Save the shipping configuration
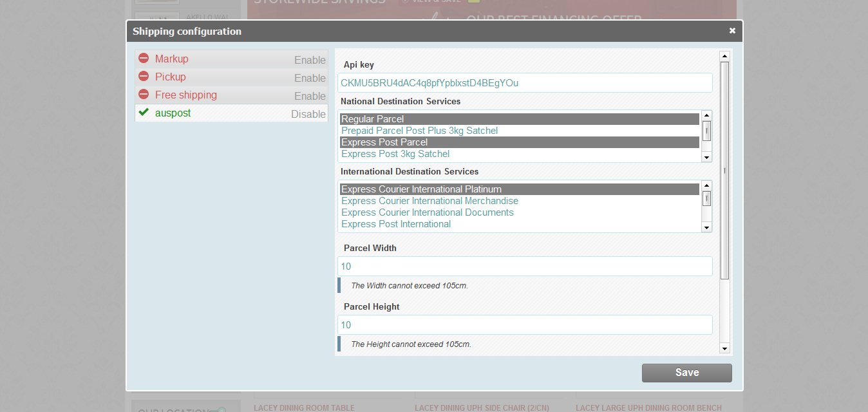 (687, 373)
